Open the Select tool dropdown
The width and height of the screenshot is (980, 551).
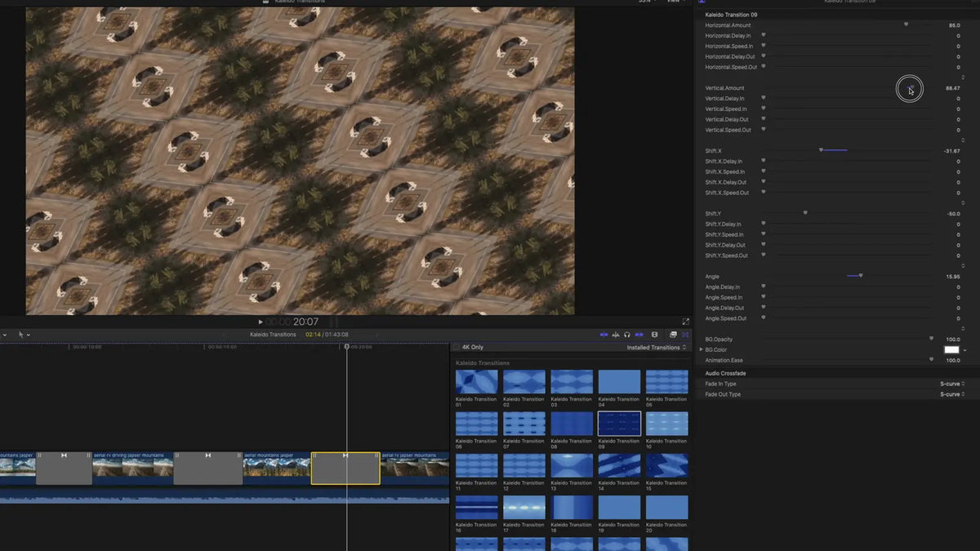(x=24, y=335)
